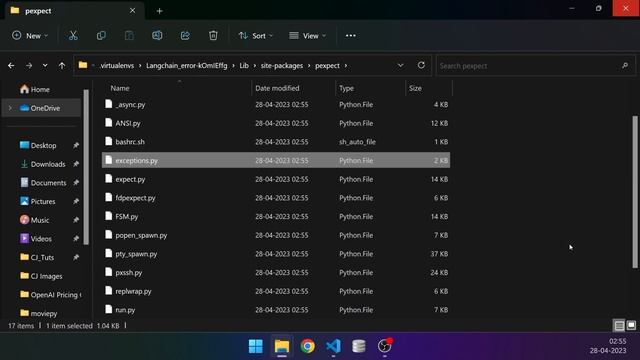
Task: Select the pxssh.py file
Action: click(276, 273)
